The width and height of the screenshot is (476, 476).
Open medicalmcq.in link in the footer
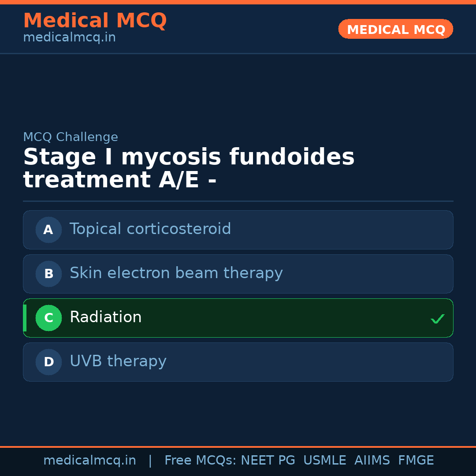[x=89, y=461]
